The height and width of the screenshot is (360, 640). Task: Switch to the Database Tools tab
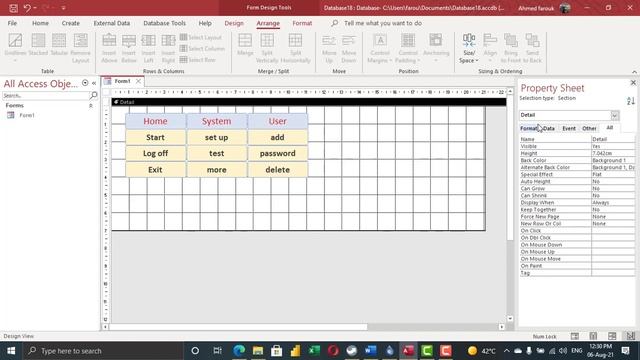[x=164, y=23]
